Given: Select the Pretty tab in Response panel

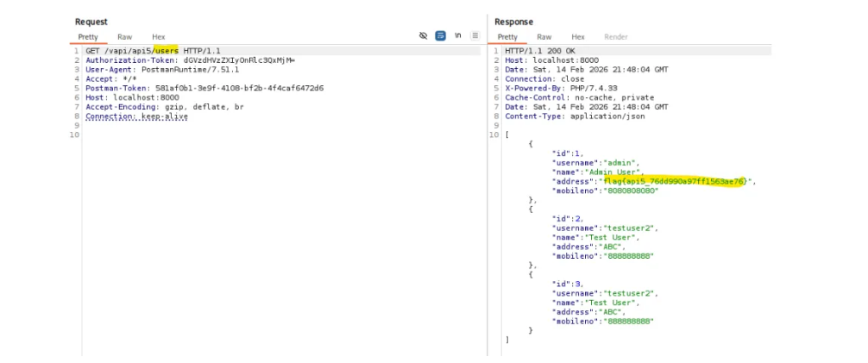Looking at the screenshot, I should tap(507, 37).
